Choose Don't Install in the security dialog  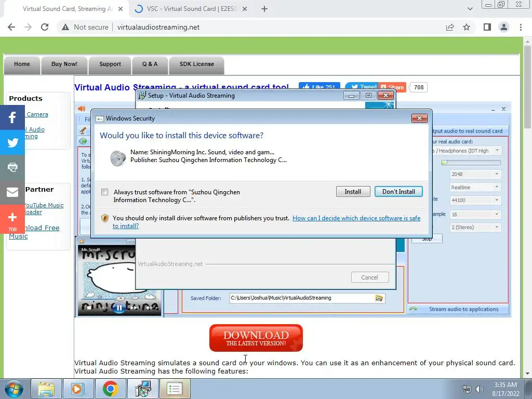(x=398, y=192)
